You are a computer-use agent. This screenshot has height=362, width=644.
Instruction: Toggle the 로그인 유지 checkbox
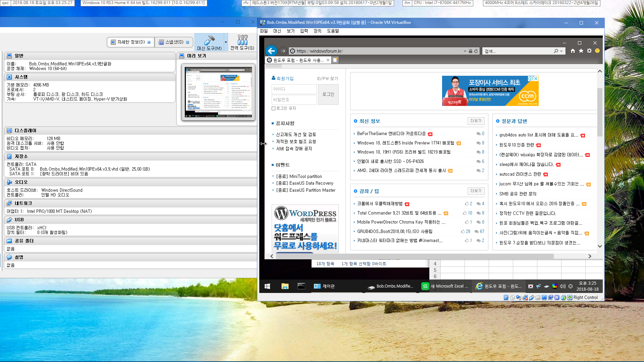point(274,108)
